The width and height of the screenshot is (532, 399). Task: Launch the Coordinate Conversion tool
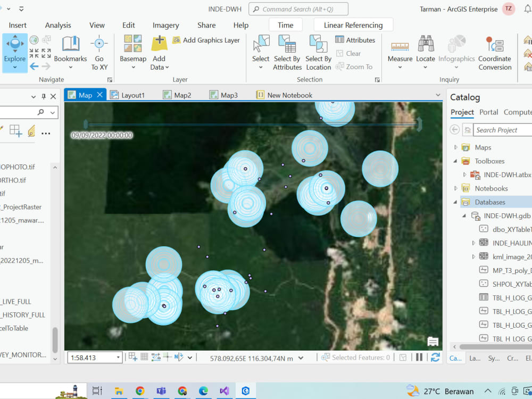click(x=495, y=53)
